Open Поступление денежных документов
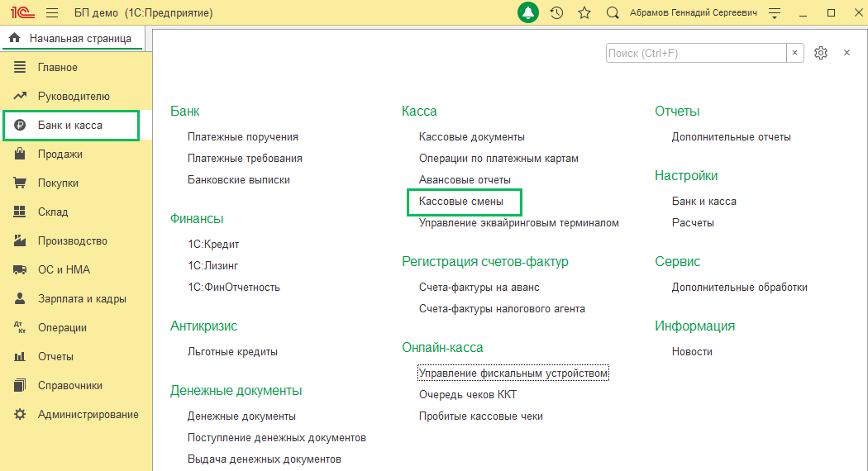This screenshot has width=868, height=471. (x=277, y=438)
